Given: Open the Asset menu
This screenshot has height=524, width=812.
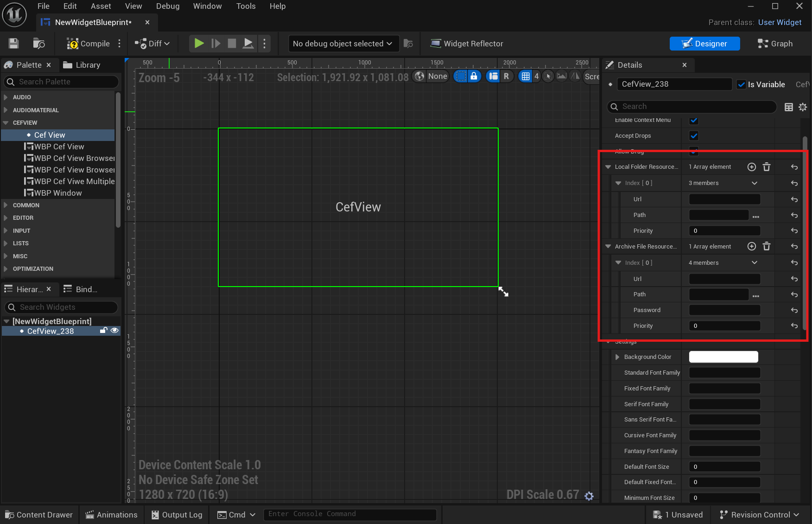Looking at the screenshot, I should pos(101,6).
